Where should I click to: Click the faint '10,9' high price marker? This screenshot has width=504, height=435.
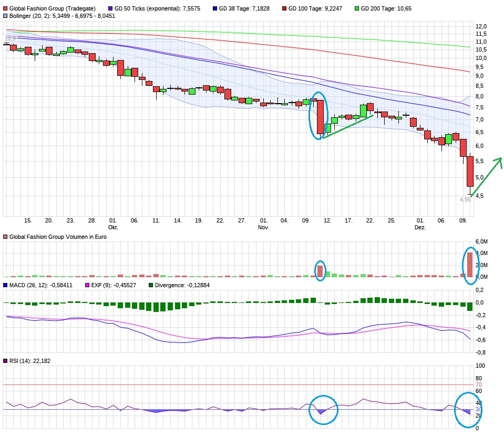pyautogui.click(x=11, y=38)
